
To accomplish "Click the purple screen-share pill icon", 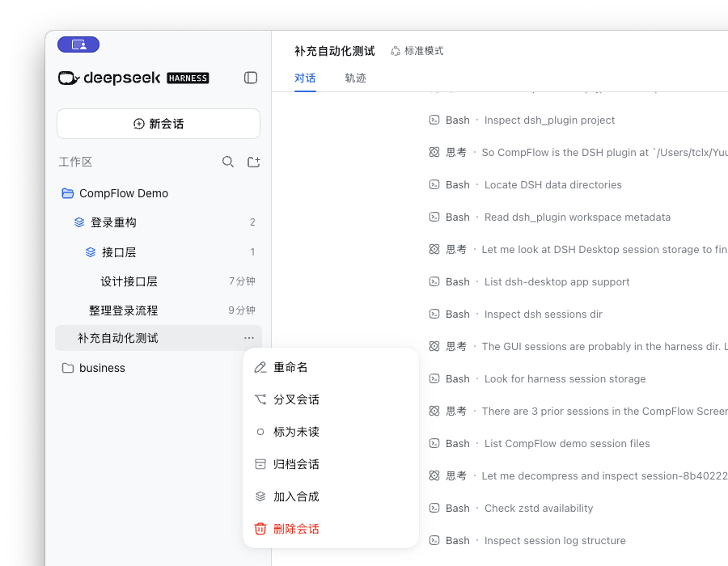I will tap(78, 44).
